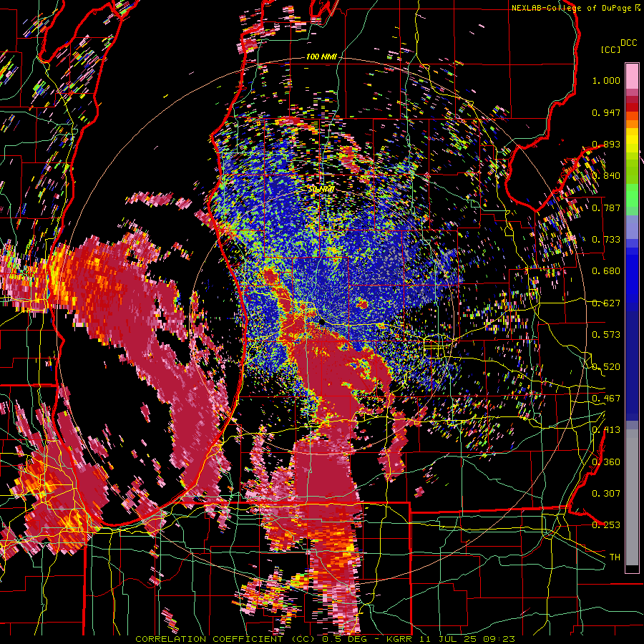644x644 pixels.
Task: Click the DCC label above the color scale
Action: pyautogui.click(x=628, y=43)
